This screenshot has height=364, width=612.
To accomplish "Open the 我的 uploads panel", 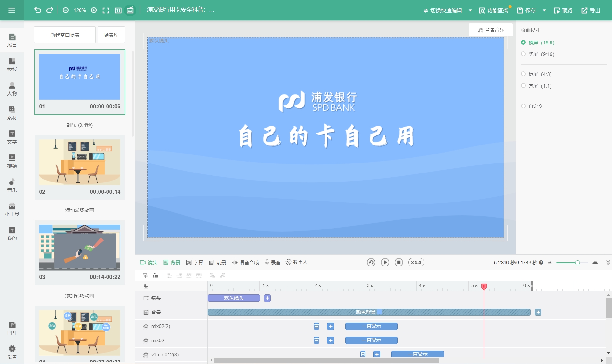I will click(x=12, y=234).
